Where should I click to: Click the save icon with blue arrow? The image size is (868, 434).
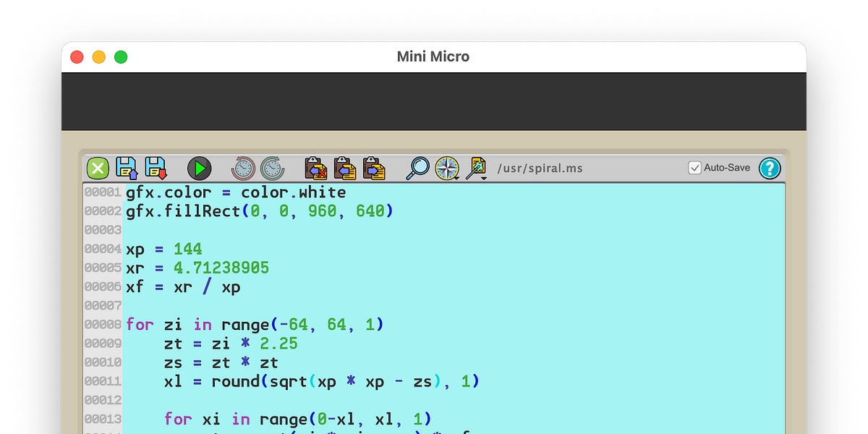coord(127,168)
